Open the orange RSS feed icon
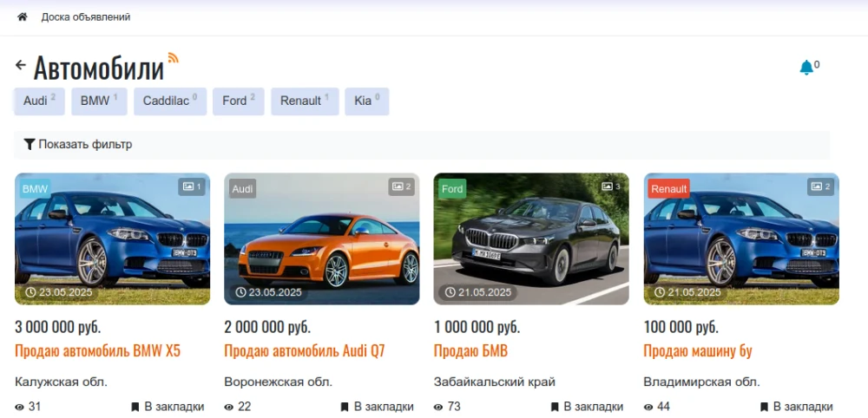The height and width of the screenshot is (418, 868). 174,57
